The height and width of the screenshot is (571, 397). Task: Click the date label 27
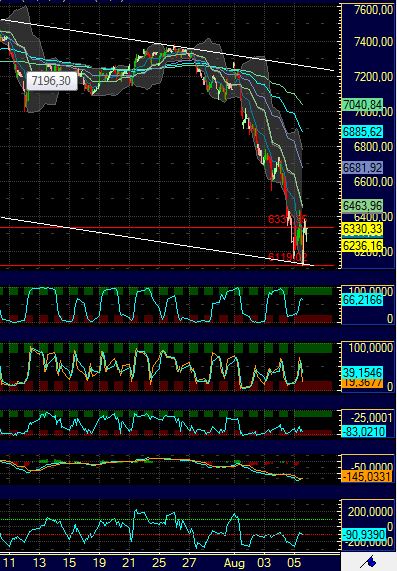[x=189, y=563]
